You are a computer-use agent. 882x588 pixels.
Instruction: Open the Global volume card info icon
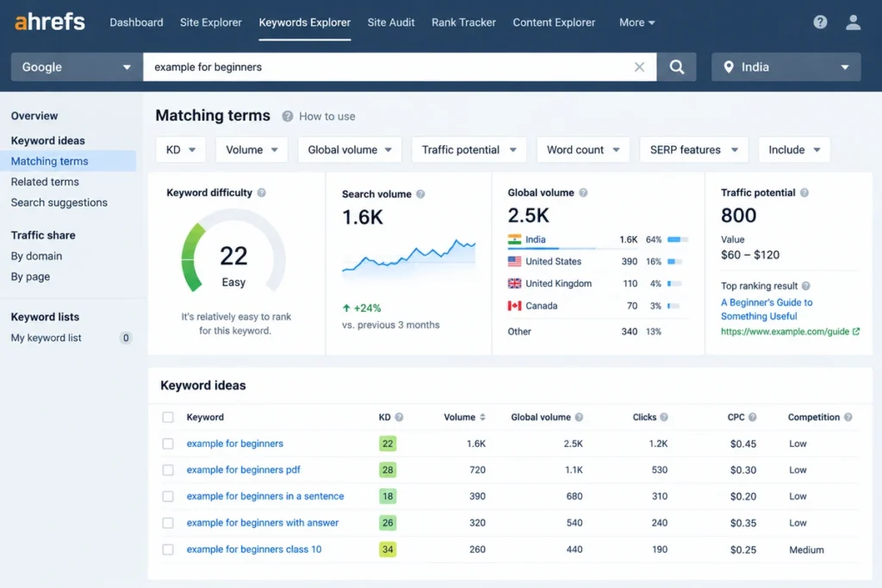[x=583, y=192]
